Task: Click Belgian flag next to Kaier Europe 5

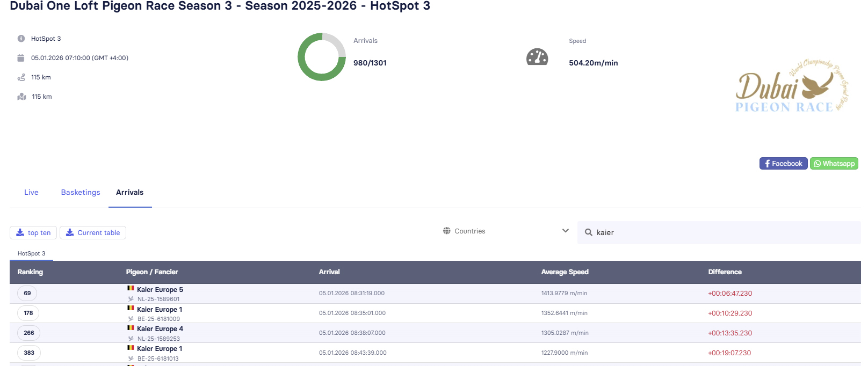Action: click(x=131, y=289)
